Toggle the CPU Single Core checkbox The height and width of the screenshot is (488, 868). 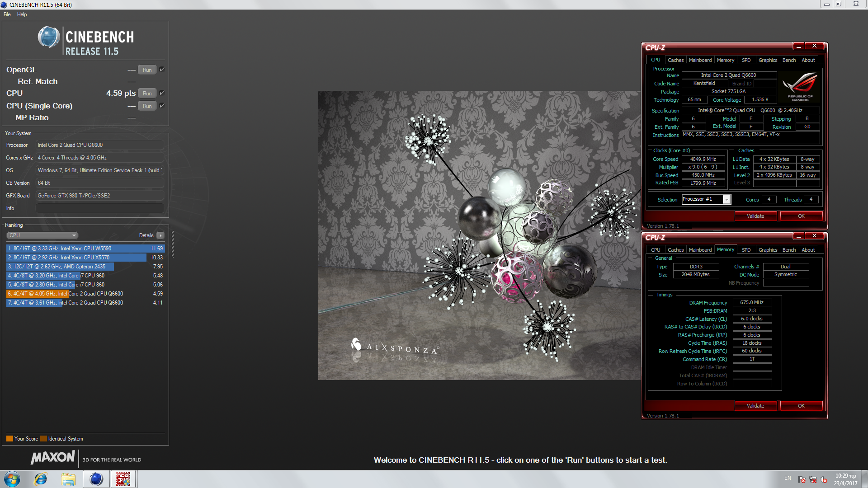pyautogui.click(x=162, y=105)
